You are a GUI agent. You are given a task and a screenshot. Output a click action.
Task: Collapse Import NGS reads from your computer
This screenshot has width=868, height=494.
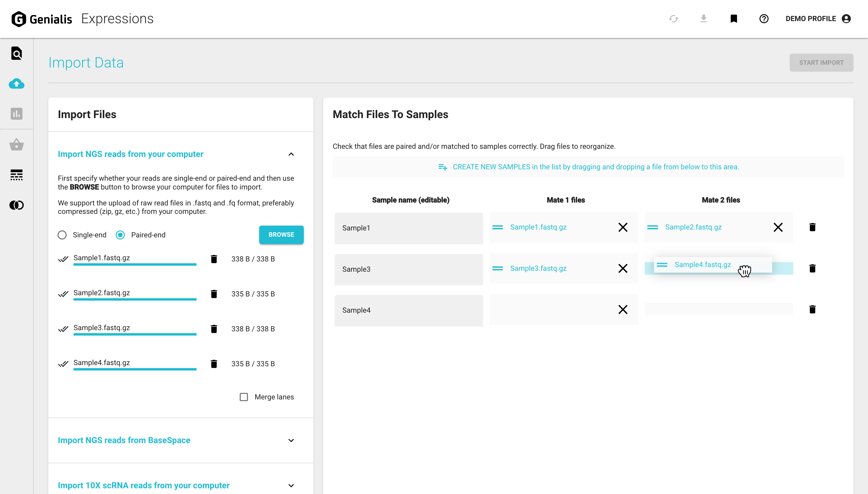click(291, 154)
